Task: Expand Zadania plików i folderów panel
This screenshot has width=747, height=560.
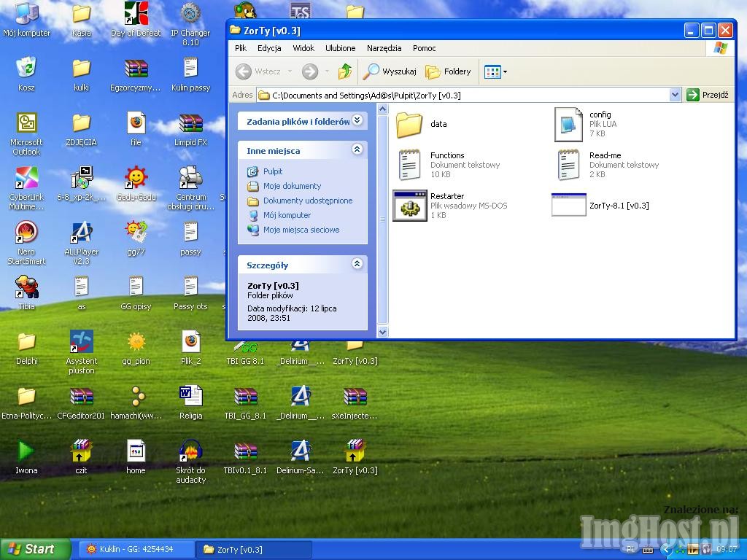Action: (357, 120)
